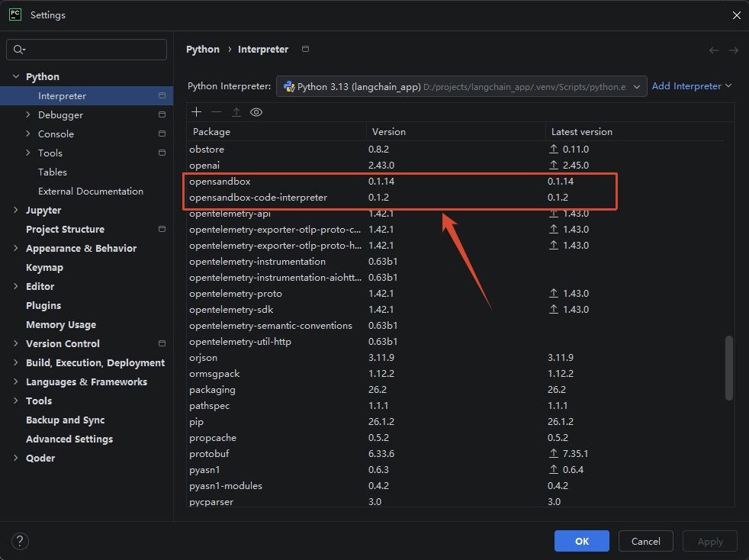The image size is (749, 560).
Task: Expand the Editor settings section
Action: tap(16, 287)
